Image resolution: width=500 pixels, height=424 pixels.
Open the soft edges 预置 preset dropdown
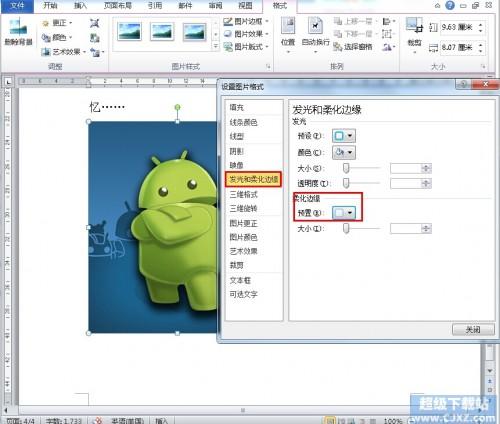tap(344, 213)
